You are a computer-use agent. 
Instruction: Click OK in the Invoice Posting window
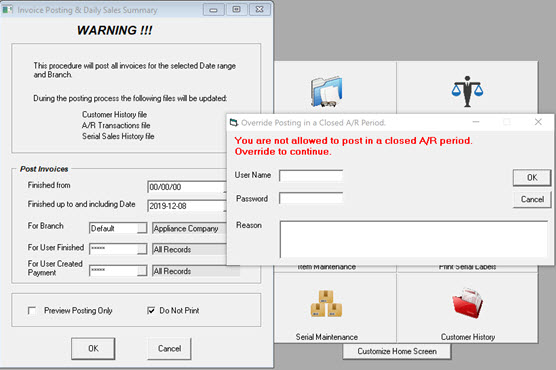click(x=93, y=348)
